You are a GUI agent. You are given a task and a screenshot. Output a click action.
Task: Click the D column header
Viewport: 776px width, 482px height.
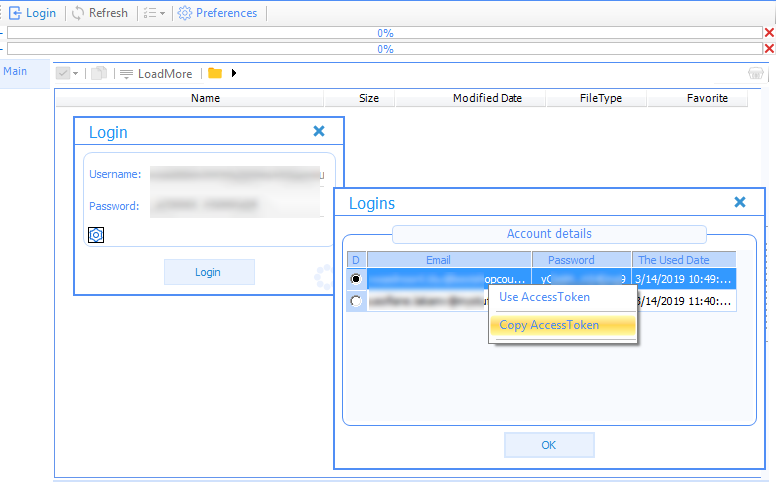click(x=356, y=260)
